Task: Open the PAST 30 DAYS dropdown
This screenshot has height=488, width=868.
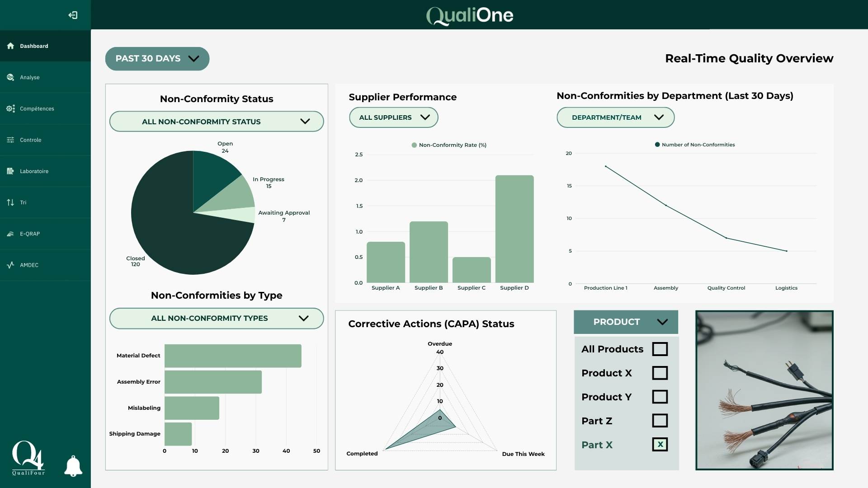Action: (157, 58)
